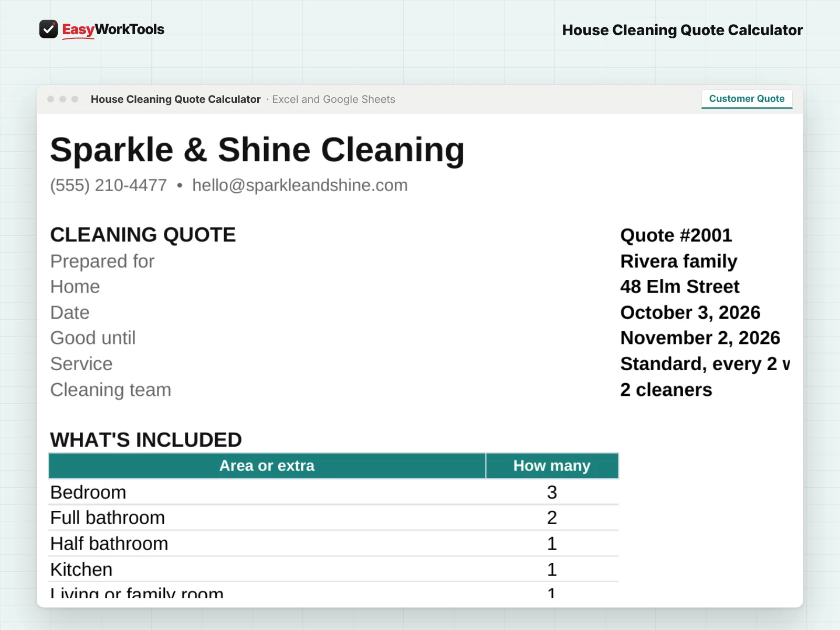The image size is (840, 630).
Task: Select the 'CLEANING QUOTE' heading
Action: 143,235
